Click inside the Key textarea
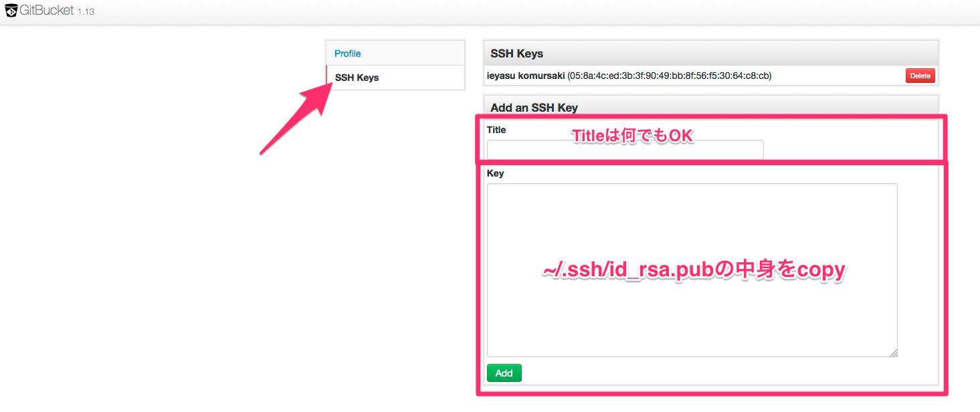980x412 pixels. 692,268
